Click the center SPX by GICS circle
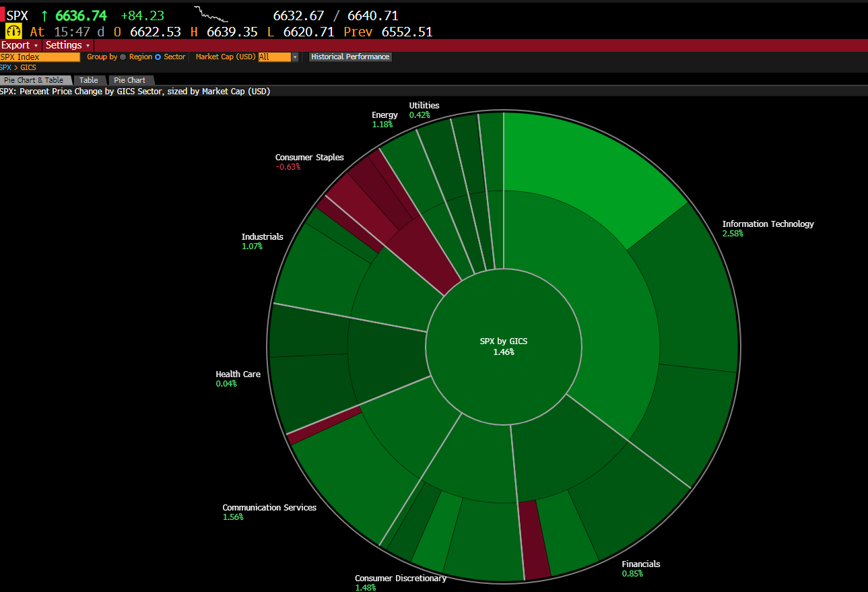The height and width of the screenshot is (592, 868). tap(504, 346)
